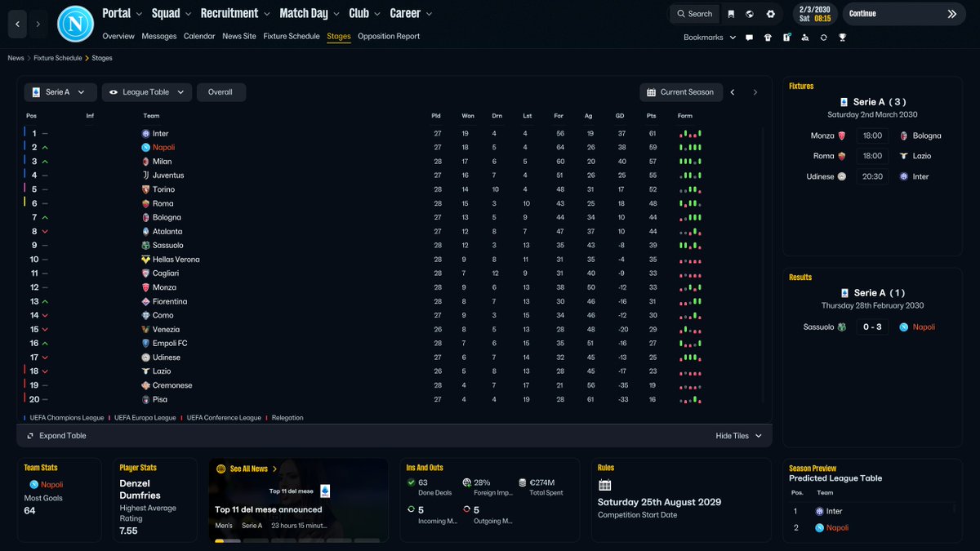The height and width of the screenshot is (551, 980).
Task: Click the Sassuolo badge in Results panel
Action: point(841,327)
